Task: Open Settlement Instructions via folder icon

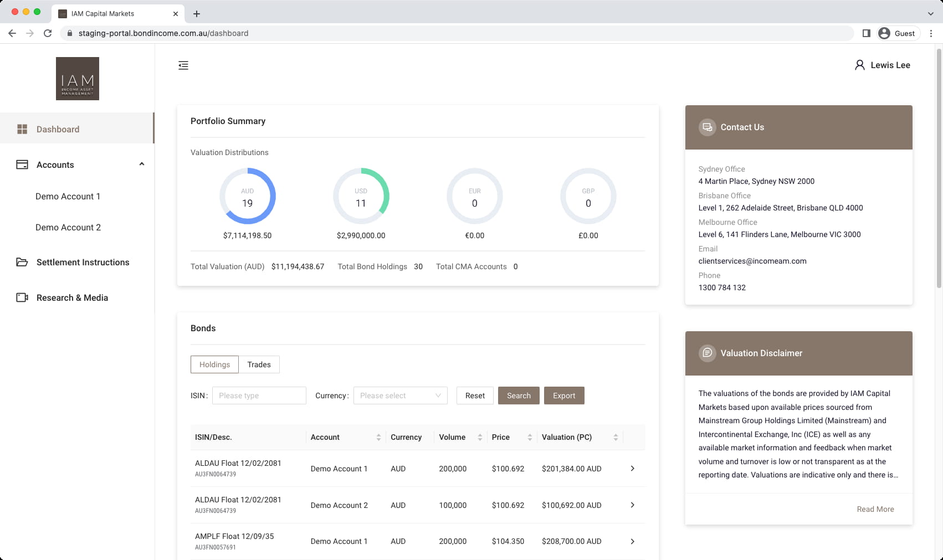Action: pos(22,262)
